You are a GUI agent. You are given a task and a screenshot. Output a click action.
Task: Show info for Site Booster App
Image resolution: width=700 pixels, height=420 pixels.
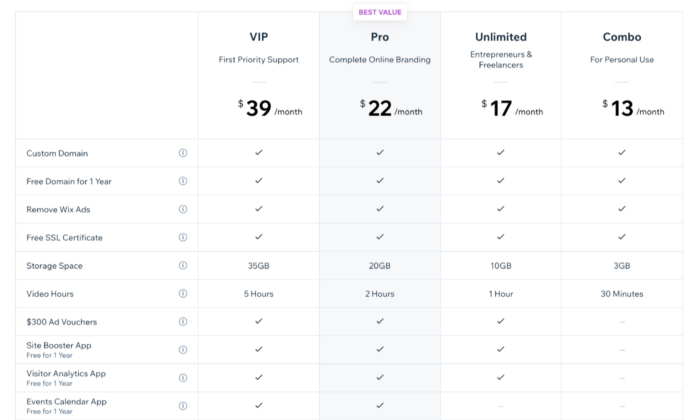(183, 349)
